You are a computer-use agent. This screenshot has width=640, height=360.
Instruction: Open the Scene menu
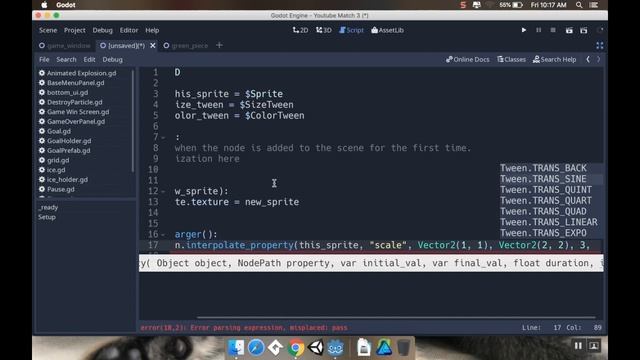(48, 30)
